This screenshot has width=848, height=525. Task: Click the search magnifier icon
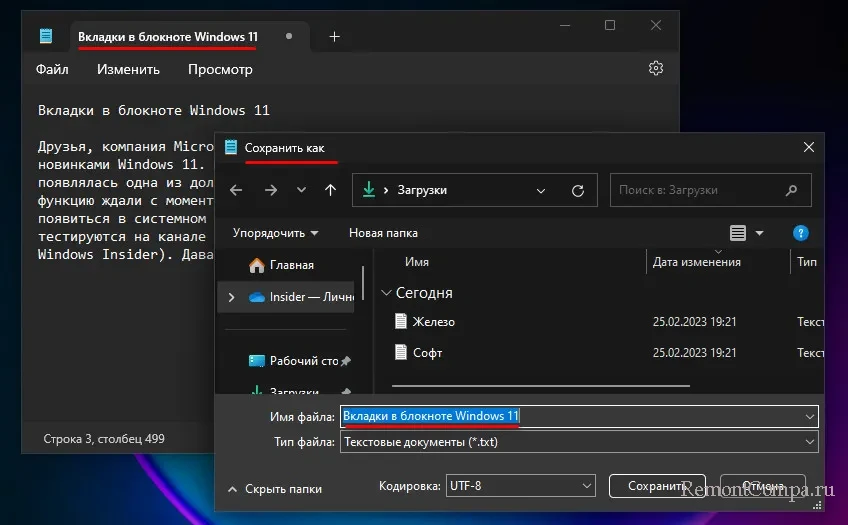point(791,190)
